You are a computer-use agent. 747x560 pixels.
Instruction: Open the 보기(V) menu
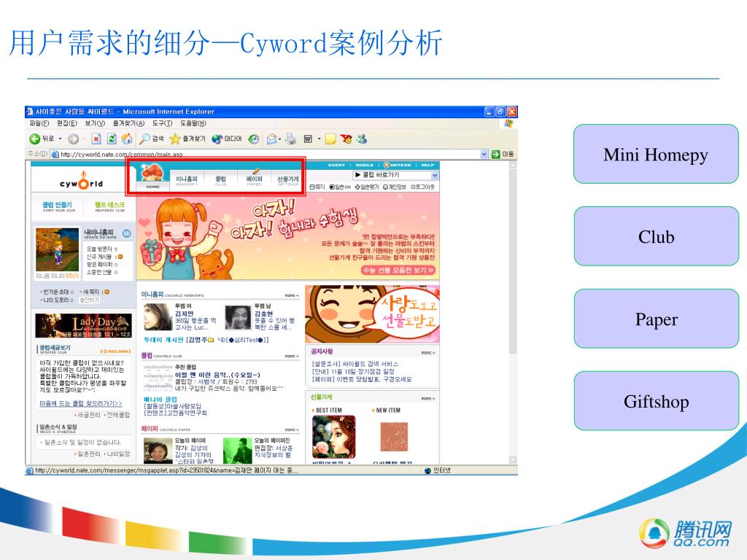(x=94, y=123)
